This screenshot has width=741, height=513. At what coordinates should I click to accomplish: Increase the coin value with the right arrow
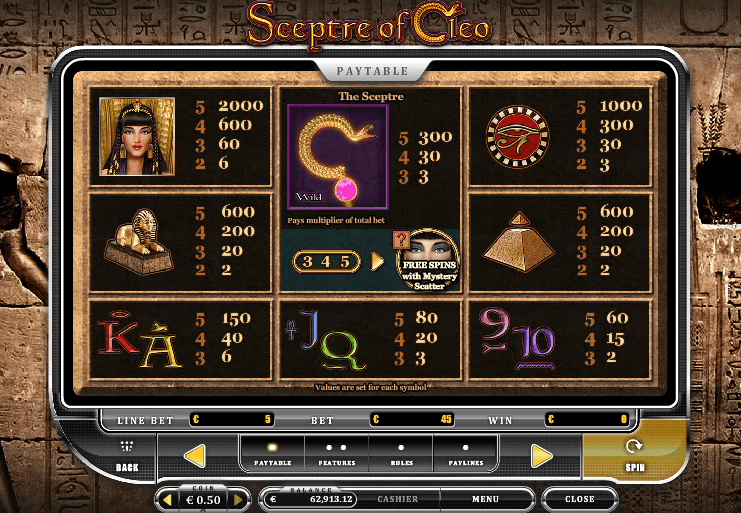(238, 500)
